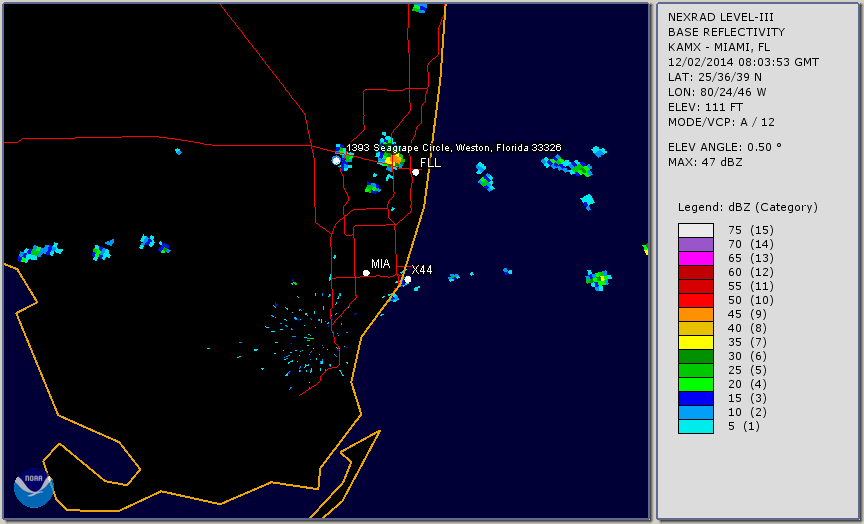Select the 25 dBZ green legend swatch
The height and width of the screenshot is (524, 864).
click(x=696, y=370)
